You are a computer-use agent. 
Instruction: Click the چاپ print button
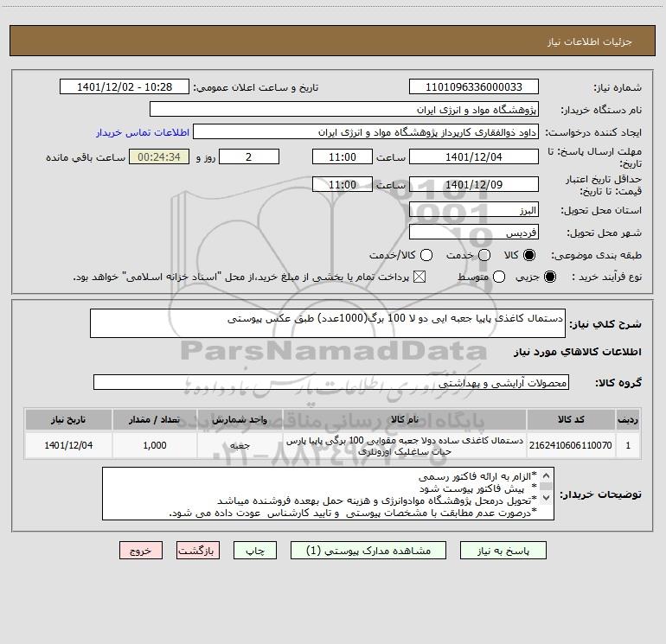(x=255, y=551)
